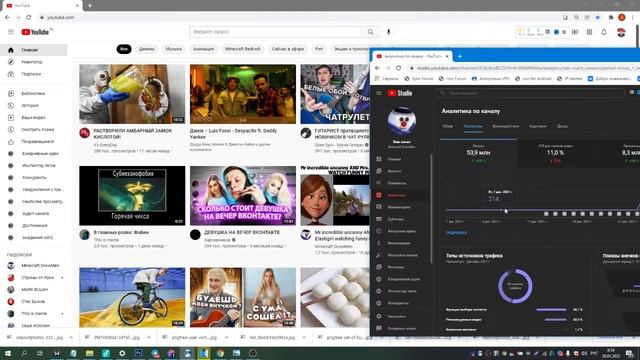Expand options for pngtree user vect download
The height and width of the screenshot is (360, 640).
point(226,338)
